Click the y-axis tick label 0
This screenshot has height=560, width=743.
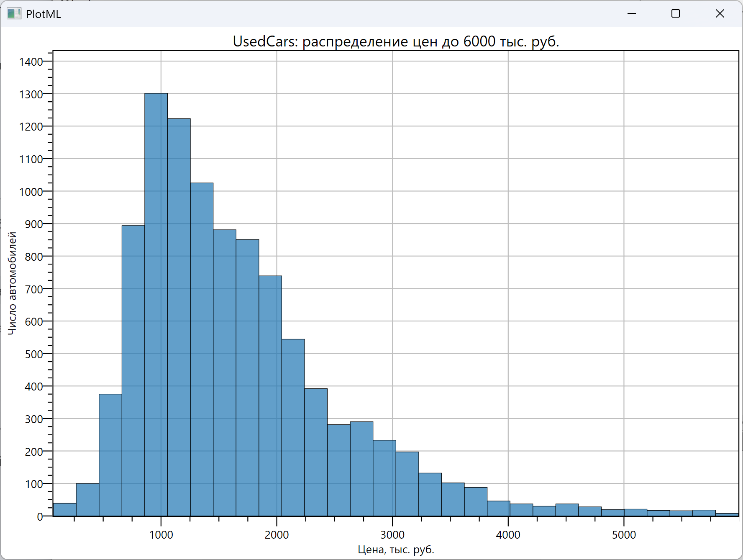coord(40,517)
